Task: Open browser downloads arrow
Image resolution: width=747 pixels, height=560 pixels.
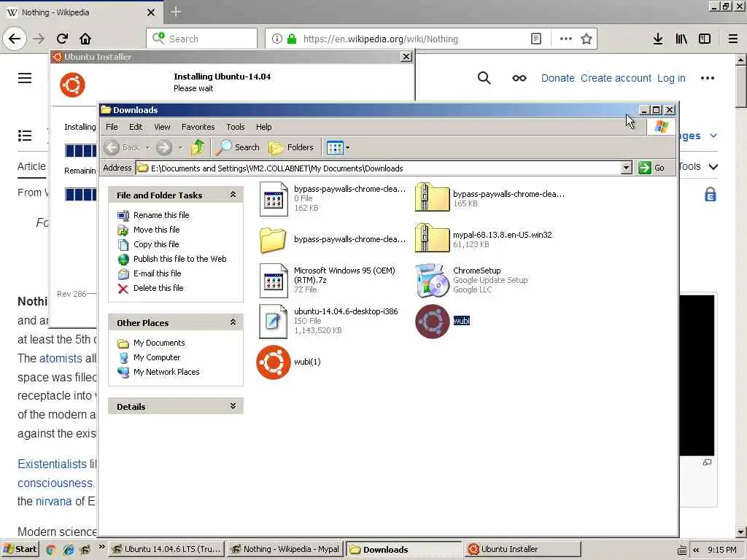Action: point(658,39)
